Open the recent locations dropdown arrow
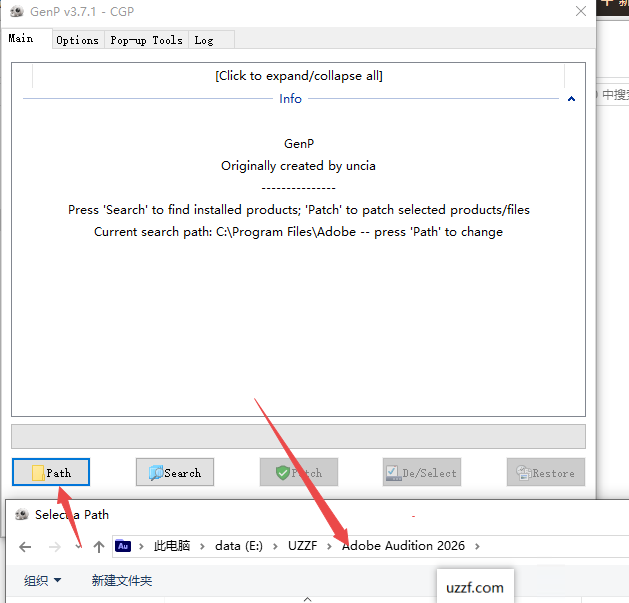Image resolution: width=629 pixels, height=603 pixels. point(78,547)
